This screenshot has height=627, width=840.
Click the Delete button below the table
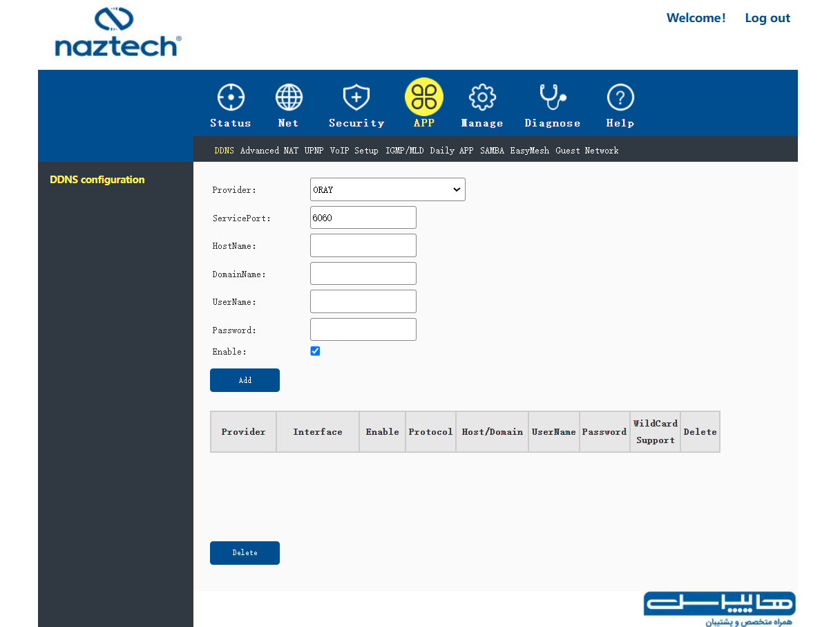pos(245,553)
